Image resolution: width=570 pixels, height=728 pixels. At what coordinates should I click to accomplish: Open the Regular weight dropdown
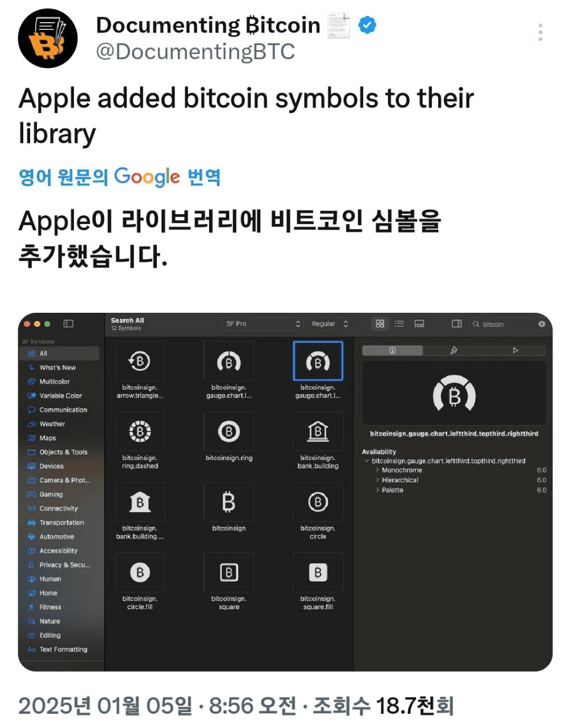[x=330, y=324]
